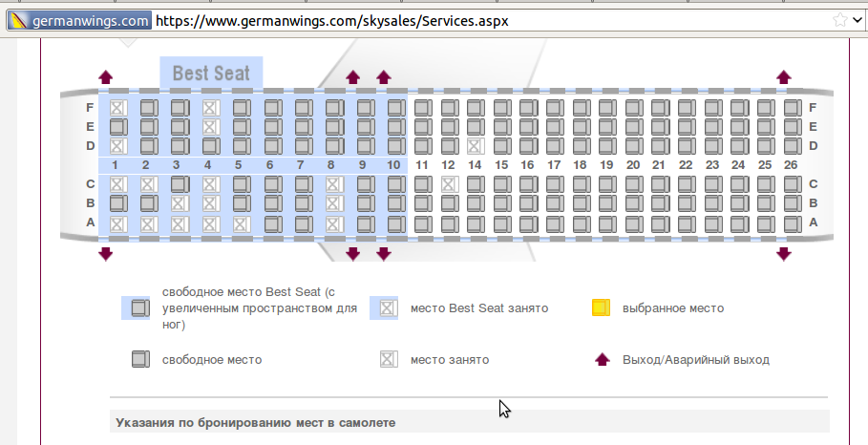Click occupied seat 8B
The height and width of the screenshot is (445, 868).
(334, 203)
